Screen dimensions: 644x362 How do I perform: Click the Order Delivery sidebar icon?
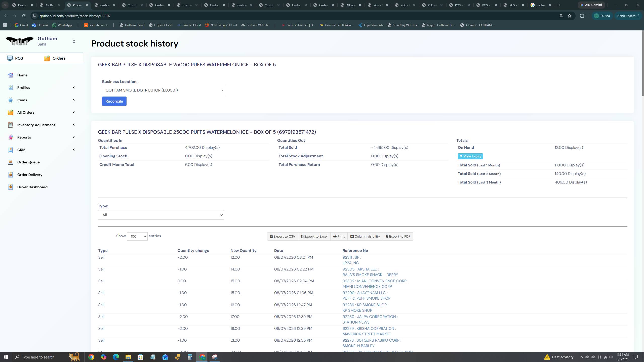coord(10,175)
